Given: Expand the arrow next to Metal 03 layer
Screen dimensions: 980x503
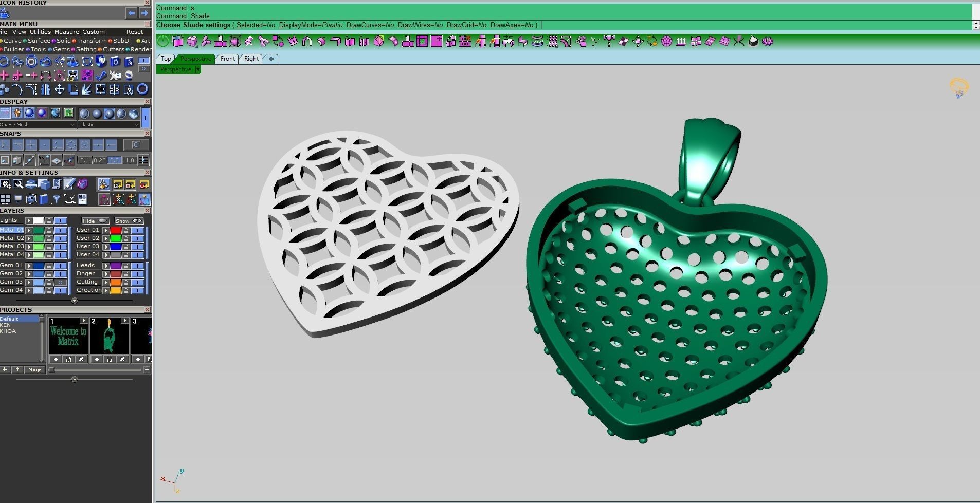Looking at the screenshot, I should click(29, 247).
